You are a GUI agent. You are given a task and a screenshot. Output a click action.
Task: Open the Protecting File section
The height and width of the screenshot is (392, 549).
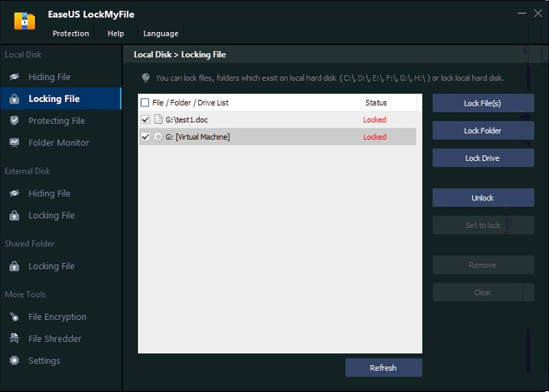tap(61, 121)
